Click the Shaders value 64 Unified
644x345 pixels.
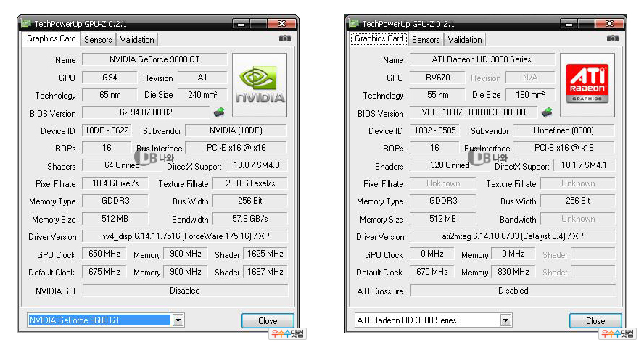pos(122,165)
